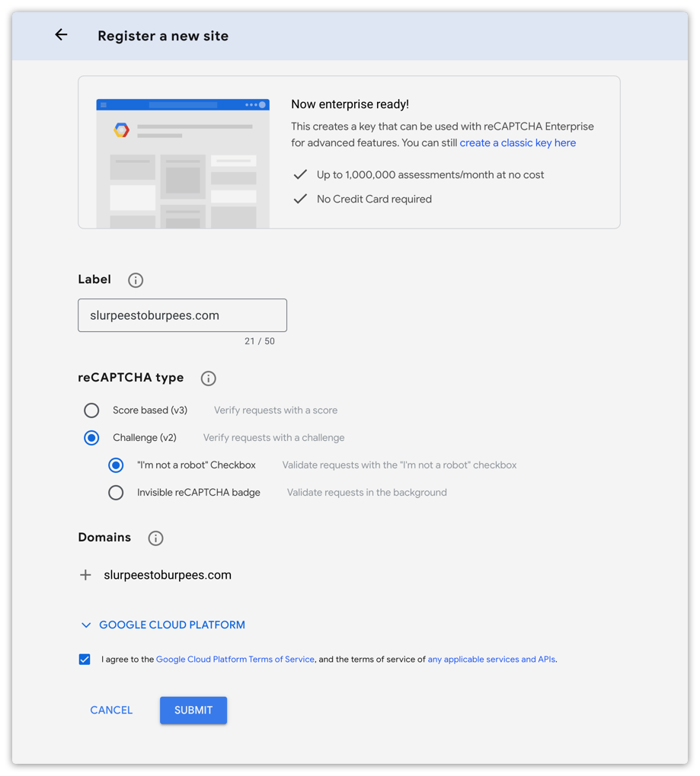Open Google Cloud Platform Terms of Service link

point(235,659)
